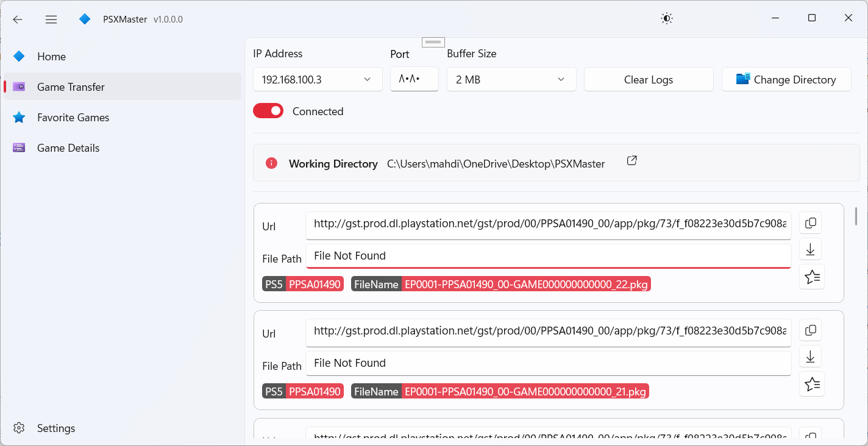Expand the IP Address dropdown
The width and height of the screenshot is (868, 446).
point(318,79)
